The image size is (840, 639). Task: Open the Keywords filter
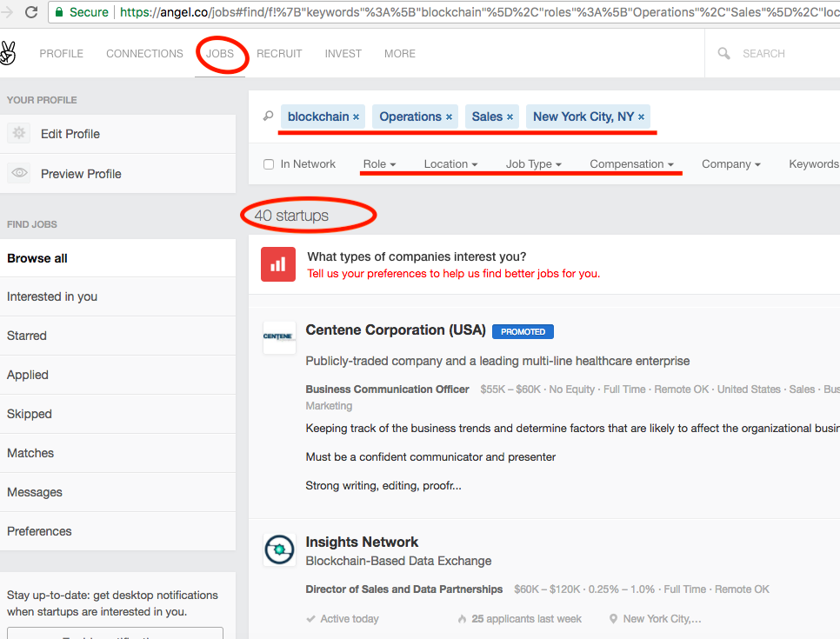point(814,164)
